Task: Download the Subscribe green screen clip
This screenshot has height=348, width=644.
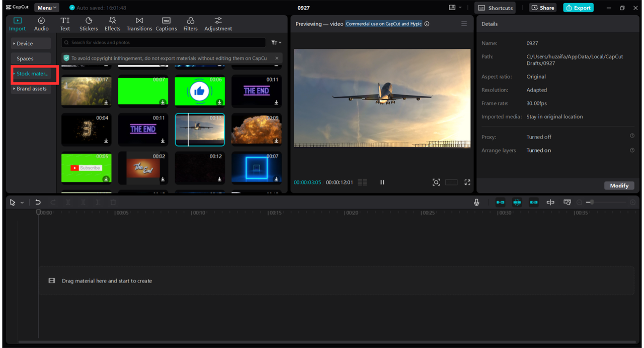Action: coord(106,179)
